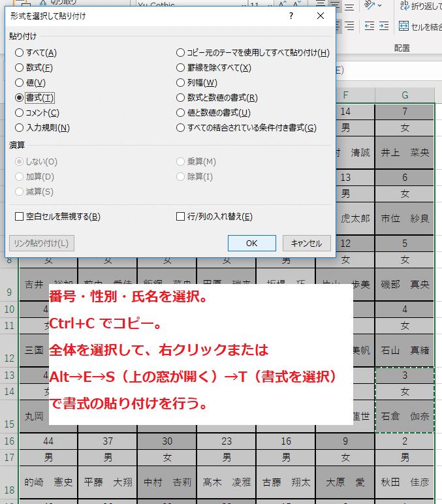This screenshot has height=504, width=442.
Task: Select the 値と数値の書式(U) option
Action: click(213, 113)
